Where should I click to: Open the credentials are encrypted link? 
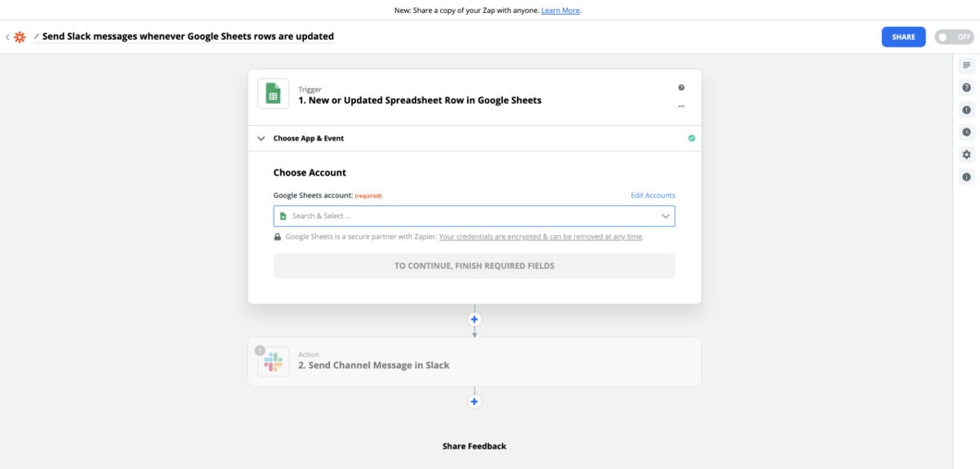click(541, 237)
